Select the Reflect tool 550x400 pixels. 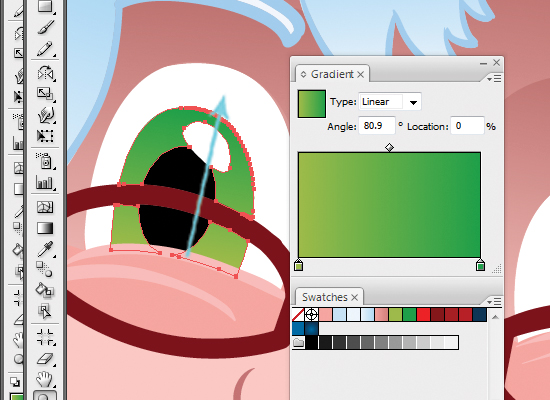(x=45, y=73)
